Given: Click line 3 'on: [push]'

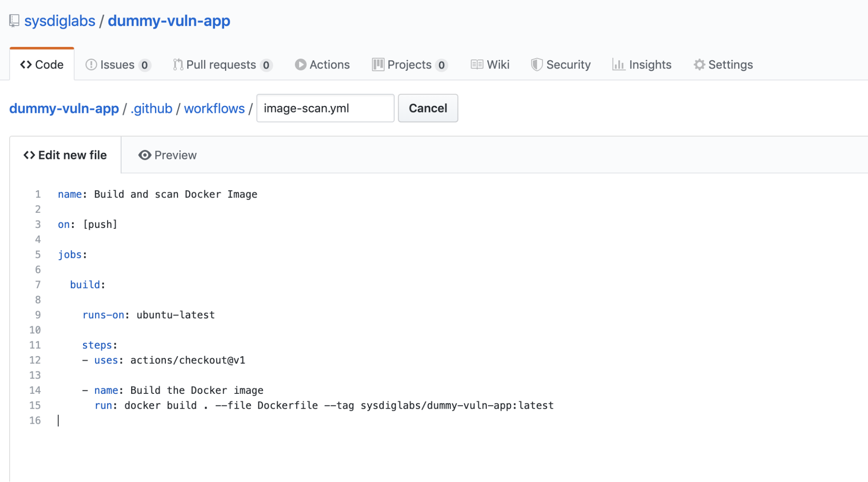Looking at the screenshot, I should pyautogui.click(x=88, y=224).
